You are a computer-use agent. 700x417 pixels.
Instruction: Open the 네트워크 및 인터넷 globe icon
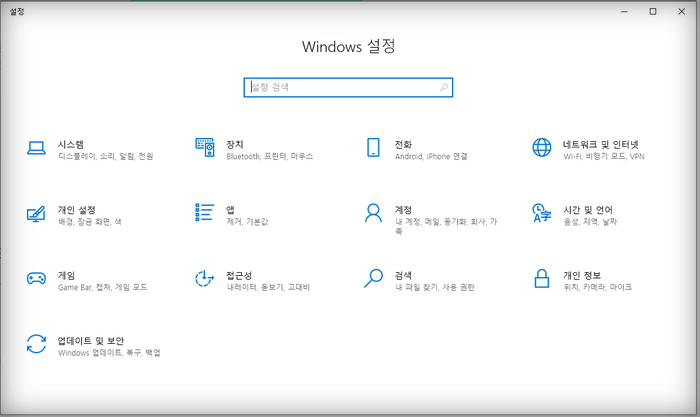coord(542,148)
